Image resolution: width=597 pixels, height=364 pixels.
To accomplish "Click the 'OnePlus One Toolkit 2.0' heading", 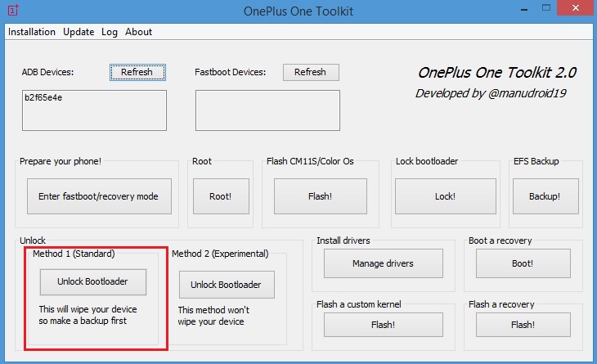I will coord(497,72).
